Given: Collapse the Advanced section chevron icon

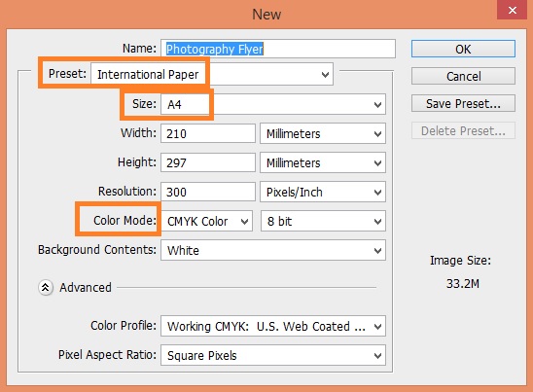Looking at the screenshot, I should 45,288.
